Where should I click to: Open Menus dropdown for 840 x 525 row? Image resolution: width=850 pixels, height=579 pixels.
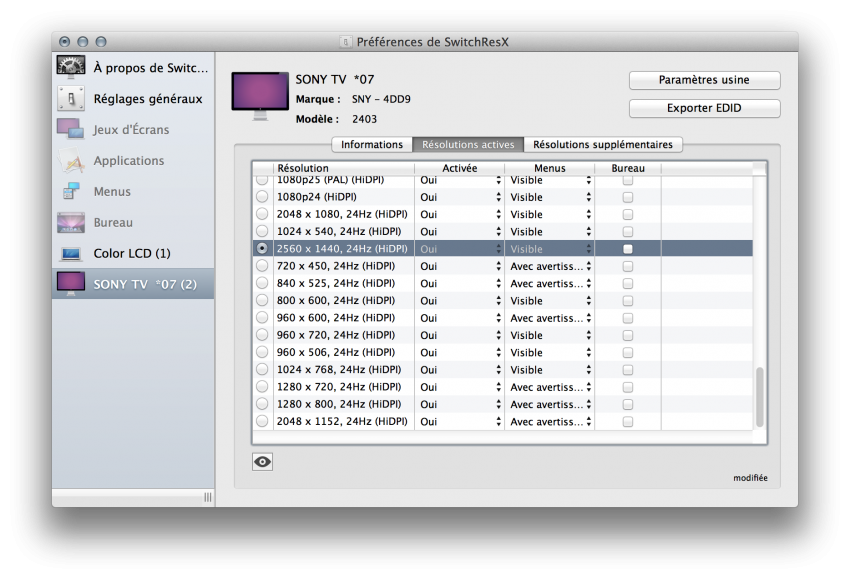[x=550, y=284]
